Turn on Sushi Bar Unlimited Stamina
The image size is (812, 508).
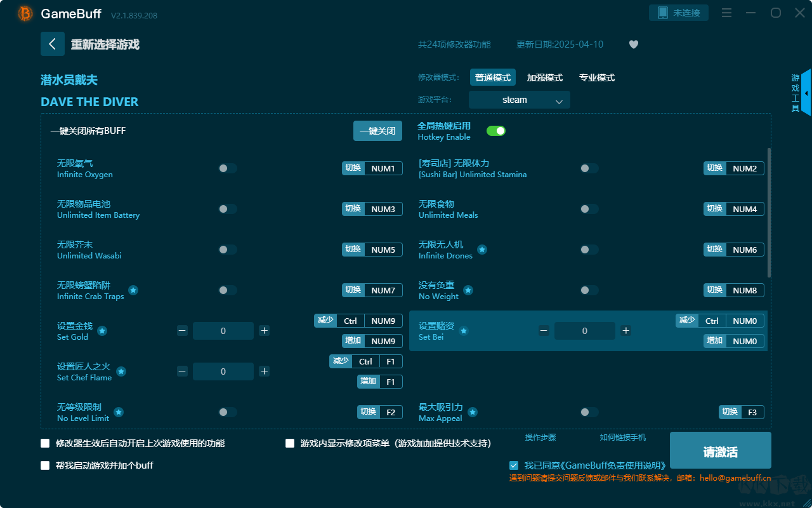(x=589, y=168)
